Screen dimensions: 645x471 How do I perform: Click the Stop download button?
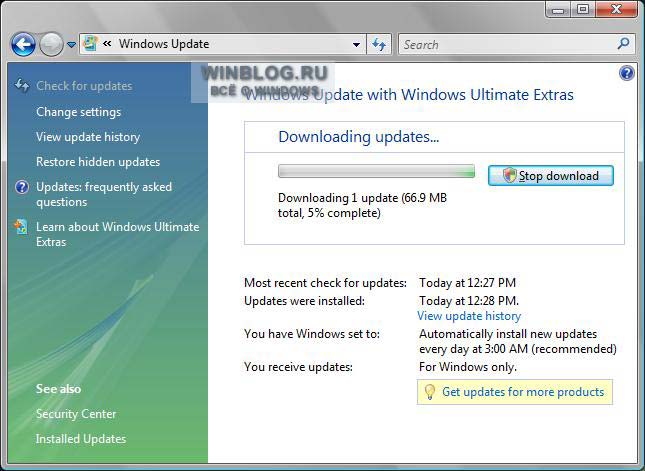[551, 176]
